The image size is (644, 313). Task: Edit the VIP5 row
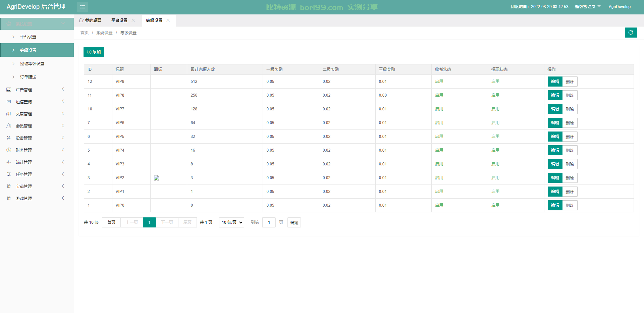(555, 137)
